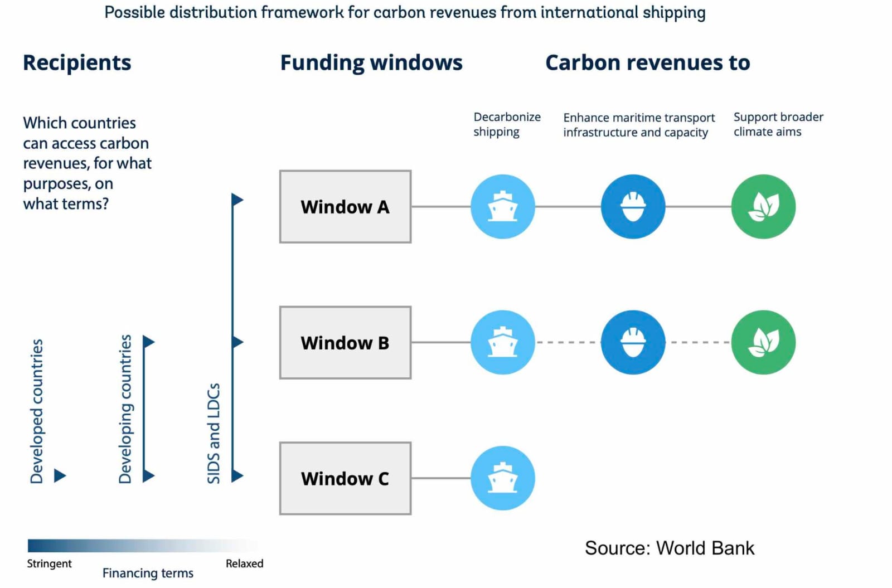Viewport: 892px width, 588px height.
Task: Click the 'Which countries can access' question text
Action: (x=87, y=163)
